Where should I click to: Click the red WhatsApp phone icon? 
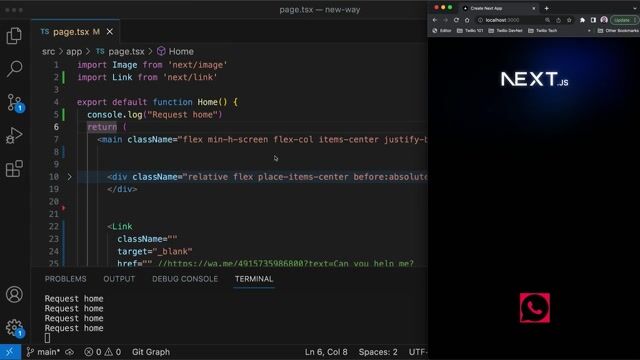click(535, 308)
